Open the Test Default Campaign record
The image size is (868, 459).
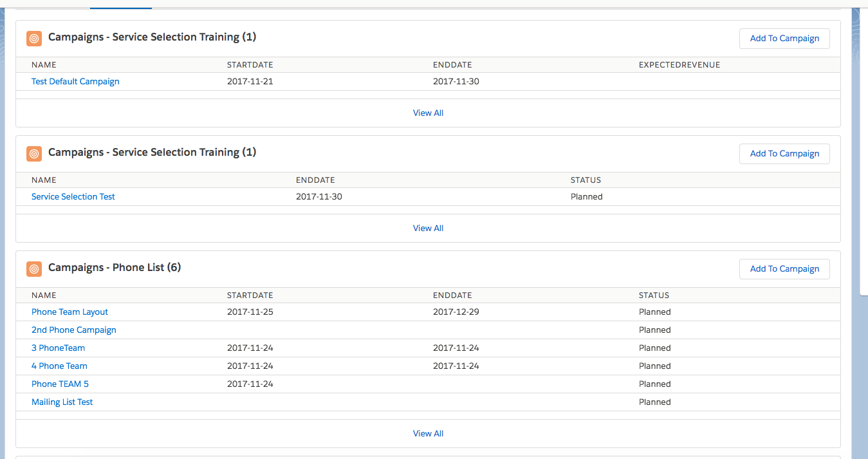click(x=75, y=82)
